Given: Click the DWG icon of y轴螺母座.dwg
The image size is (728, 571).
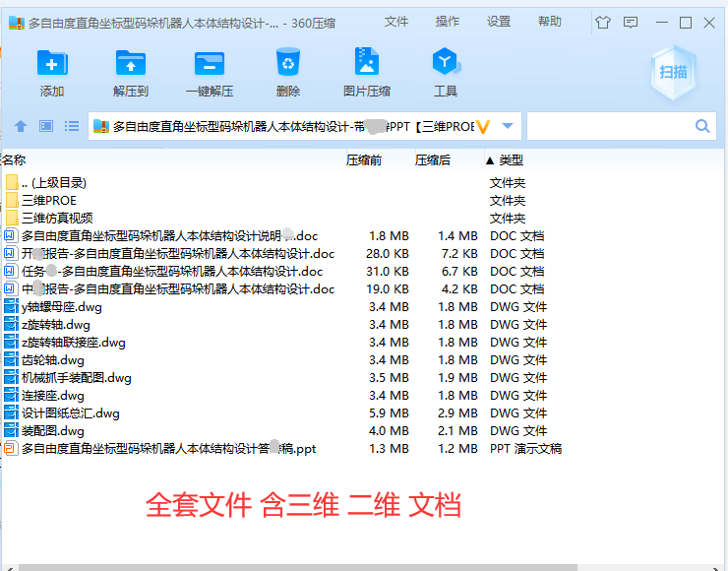Looking at the screenshot, I should (11, 306).
